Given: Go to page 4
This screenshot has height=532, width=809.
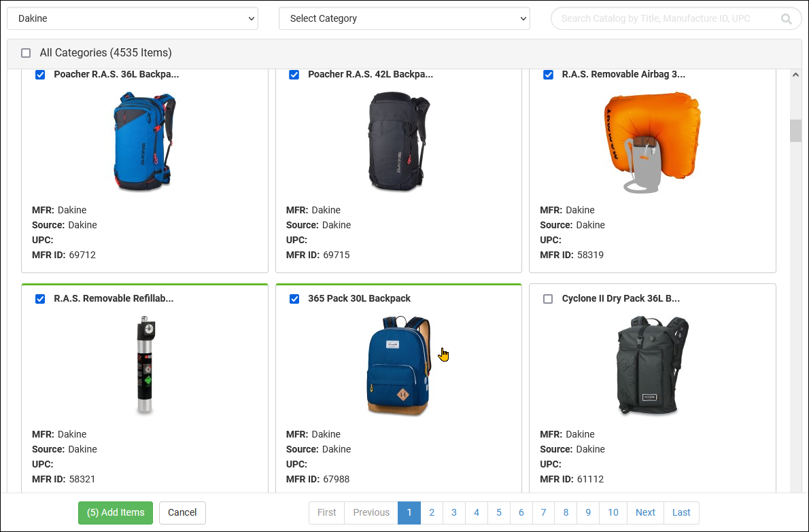Looking at the screenshot, I should point(477,513).
